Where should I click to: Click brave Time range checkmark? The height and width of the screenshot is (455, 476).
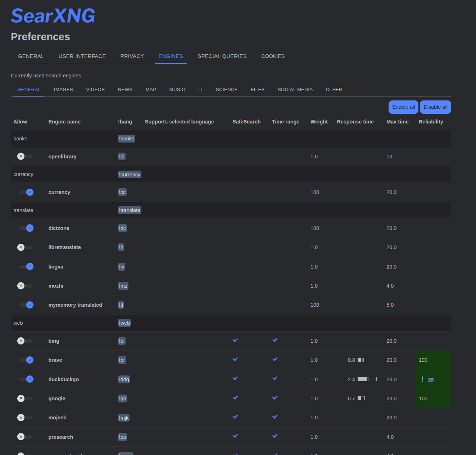[275, 359]
